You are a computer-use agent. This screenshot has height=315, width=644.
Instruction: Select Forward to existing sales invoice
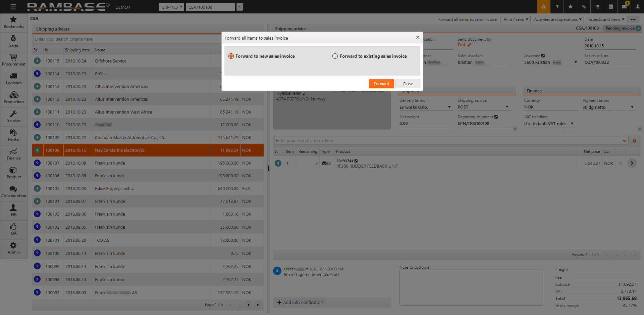coord(335,56)
